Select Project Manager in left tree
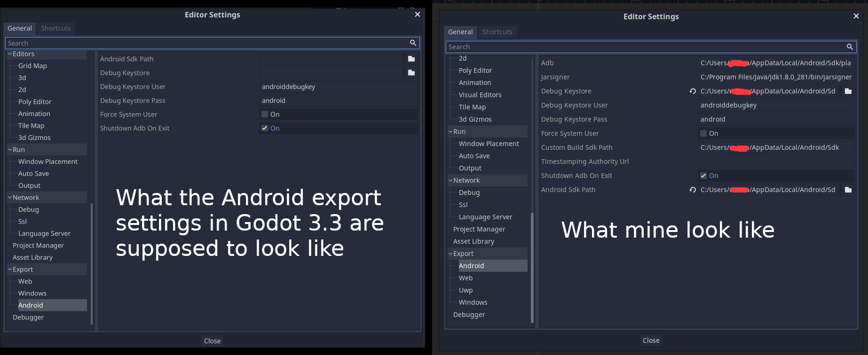Image resolution: width=868 pixels, height=355 pixels. coord(38,245)
